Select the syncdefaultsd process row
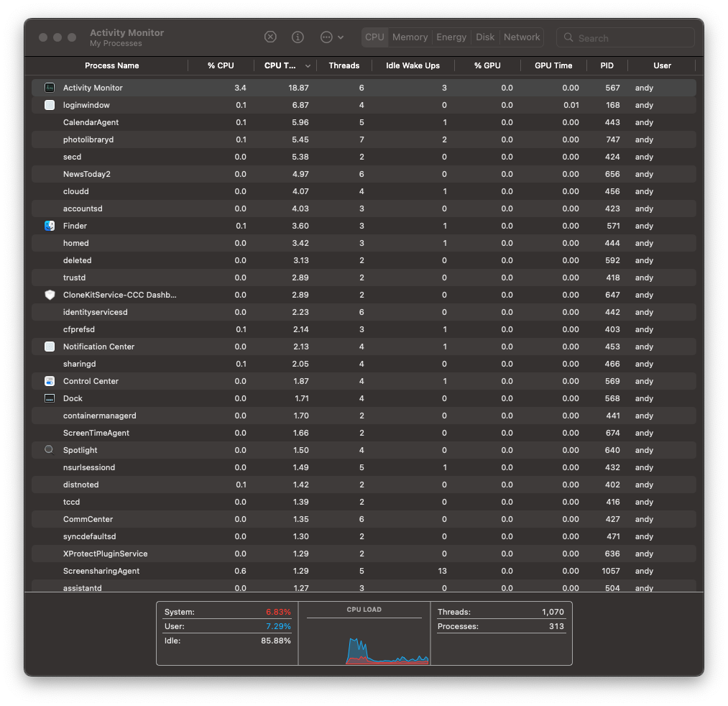 364,536
